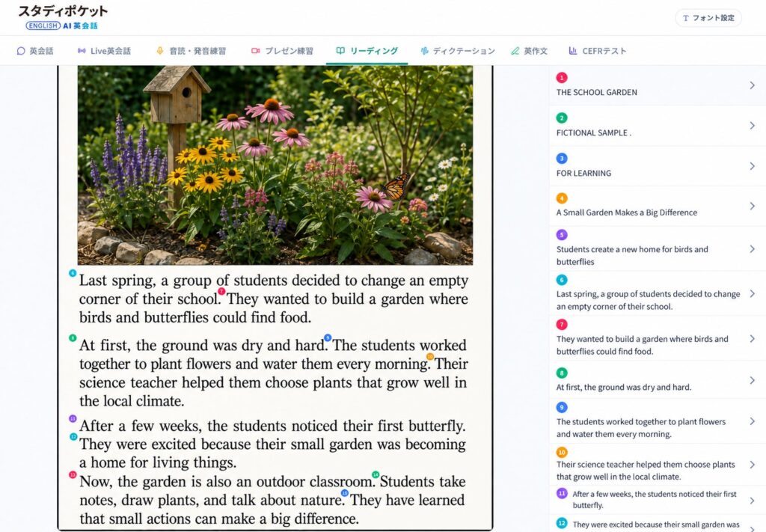
Task: Open the 英会話 tab
Action: click(35, 51)
